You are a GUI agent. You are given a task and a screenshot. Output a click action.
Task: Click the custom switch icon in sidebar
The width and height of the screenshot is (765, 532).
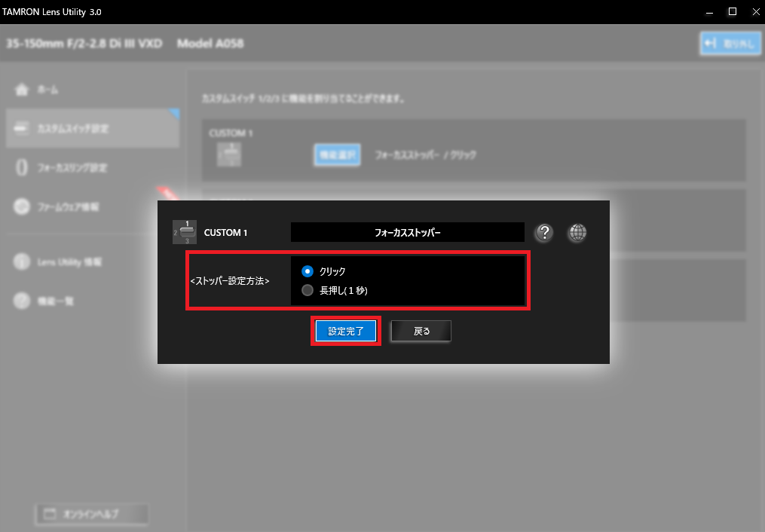(21, 128)
